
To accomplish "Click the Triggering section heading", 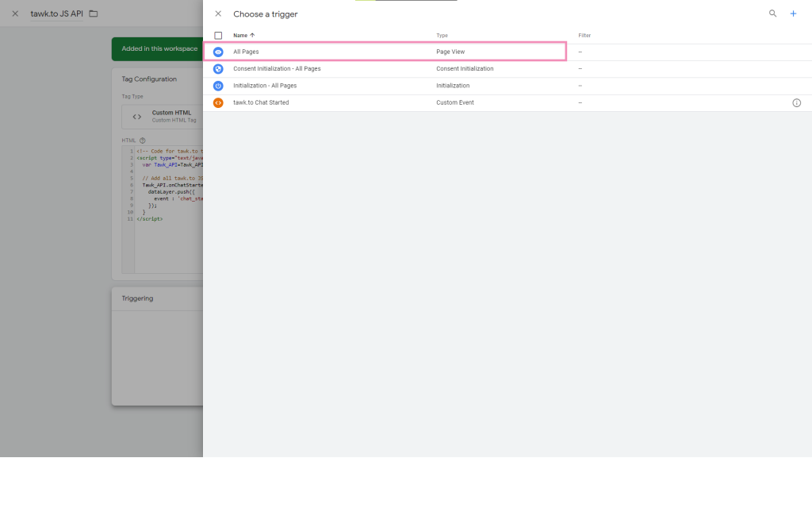I will [137, 298].
